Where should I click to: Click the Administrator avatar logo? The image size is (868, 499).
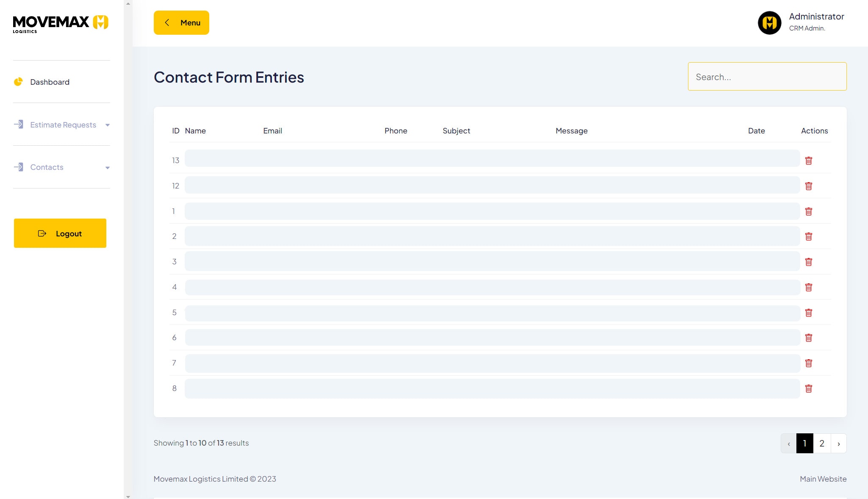point(769,22)
